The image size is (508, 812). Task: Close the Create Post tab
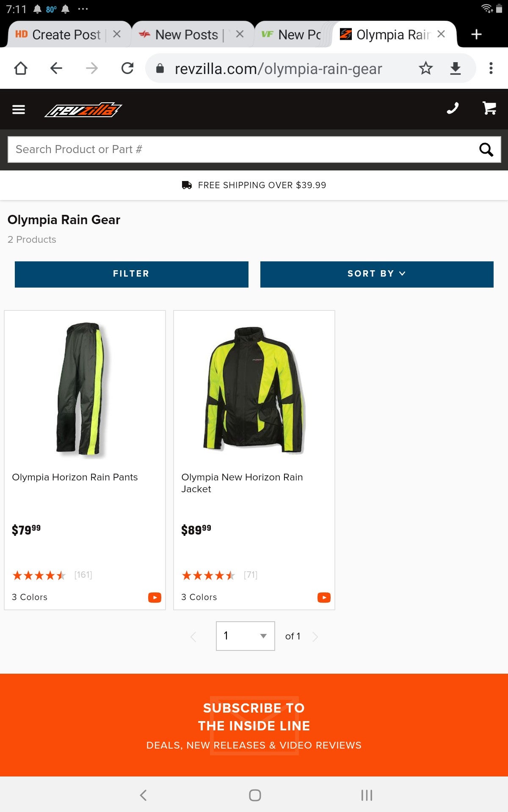tap(117, 34)
